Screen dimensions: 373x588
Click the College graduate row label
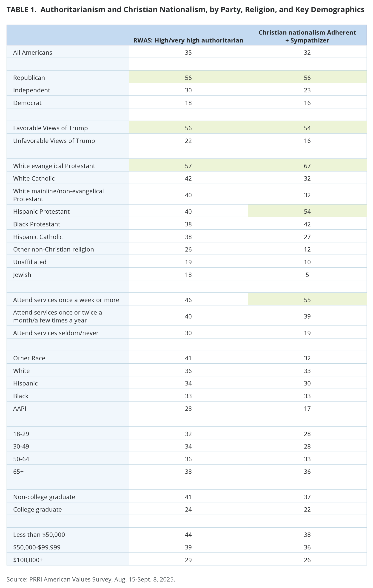37,509
